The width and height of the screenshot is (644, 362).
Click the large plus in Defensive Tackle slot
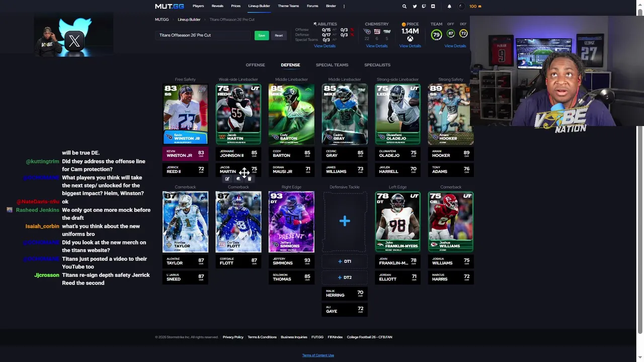coord(345,221)
